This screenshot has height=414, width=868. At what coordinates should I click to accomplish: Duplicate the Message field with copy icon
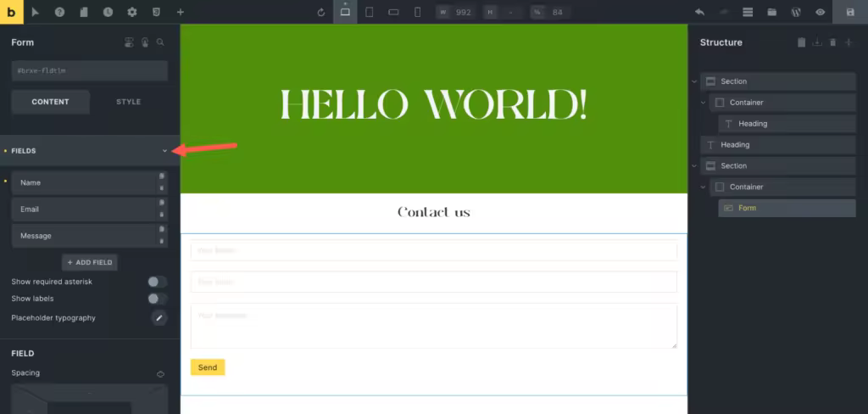pyautogui.click(x=162, y=229)
